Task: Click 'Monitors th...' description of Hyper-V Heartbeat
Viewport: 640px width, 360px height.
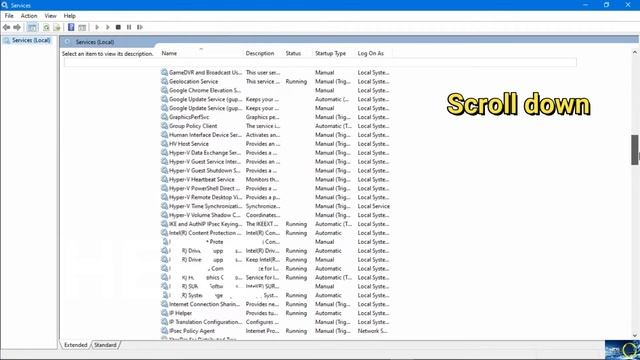Action: [262, 180]
